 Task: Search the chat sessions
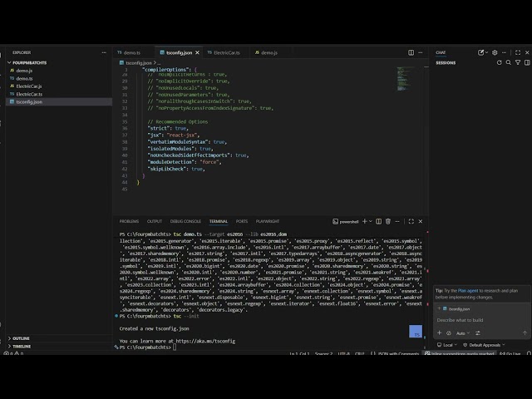point(508,62)
